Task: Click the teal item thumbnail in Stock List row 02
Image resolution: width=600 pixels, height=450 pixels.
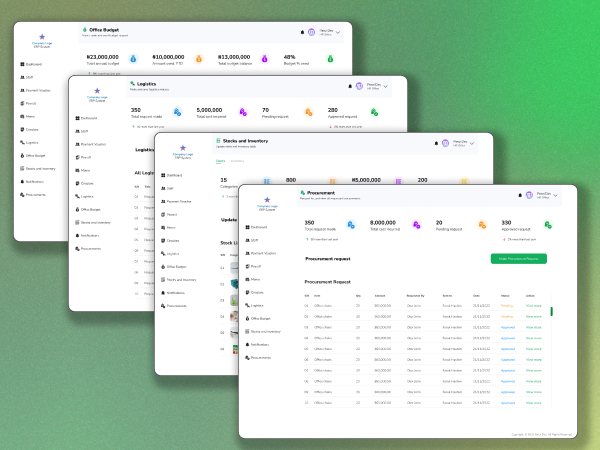Action: tap(234, 284)
